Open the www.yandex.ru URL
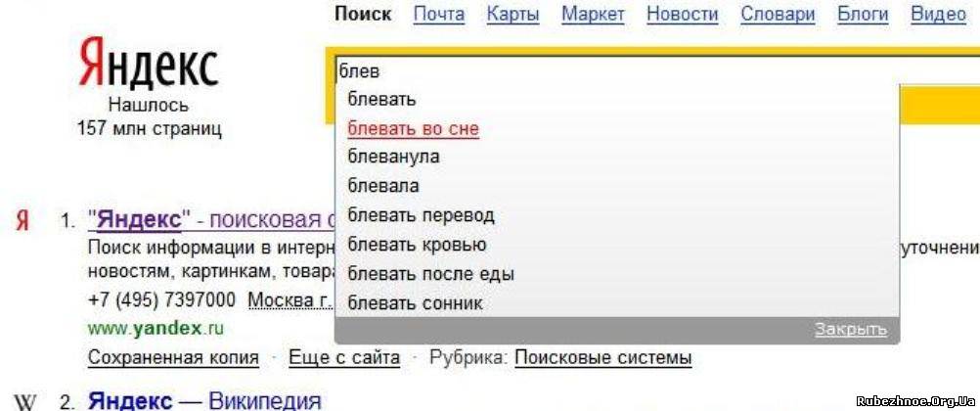 156,329
